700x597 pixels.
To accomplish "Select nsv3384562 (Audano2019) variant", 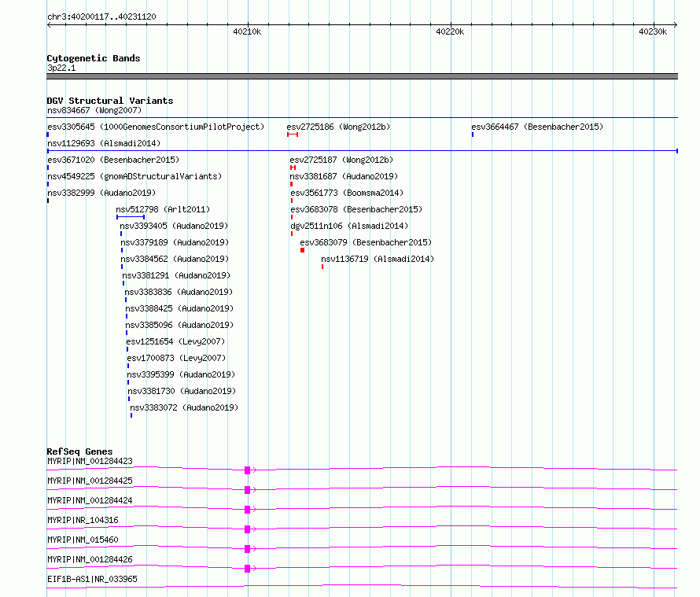I will point(175,259).
